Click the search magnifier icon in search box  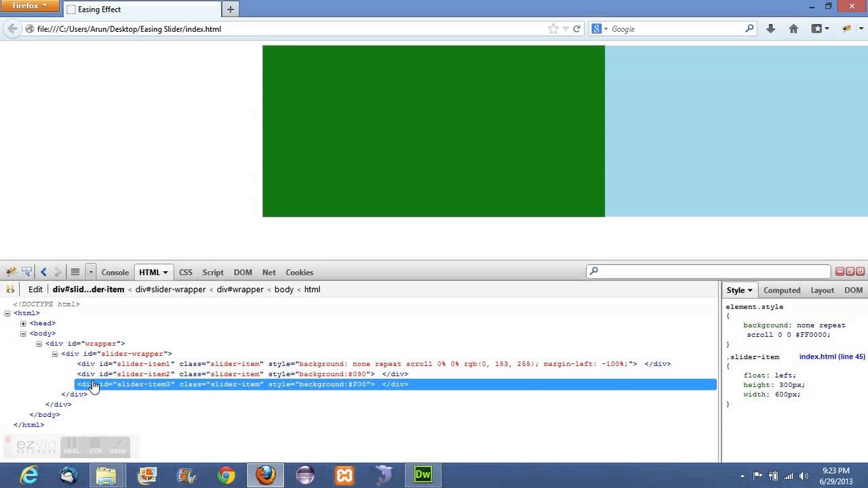click(749, 29)
